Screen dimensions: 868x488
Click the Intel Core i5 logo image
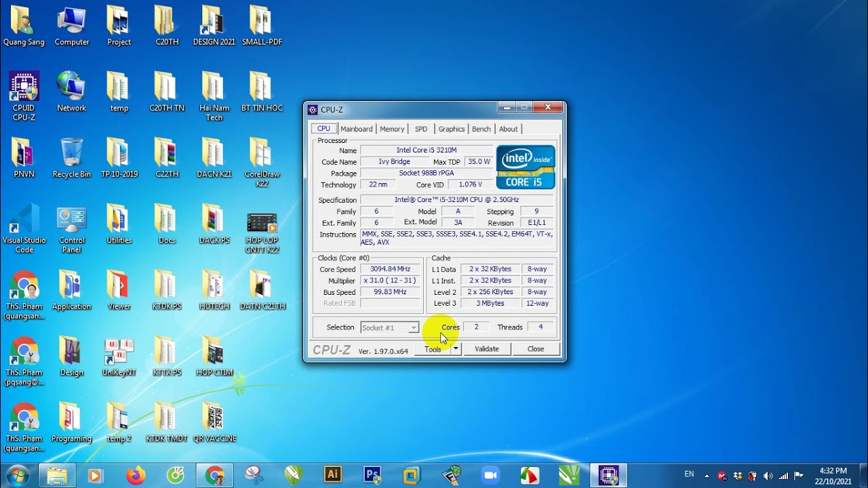tap(526, 167)
